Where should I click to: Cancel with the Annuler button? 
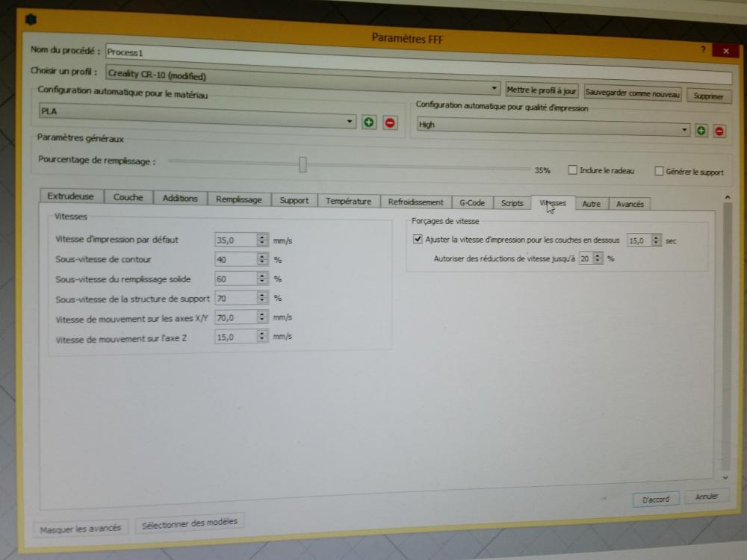point(707,497)
